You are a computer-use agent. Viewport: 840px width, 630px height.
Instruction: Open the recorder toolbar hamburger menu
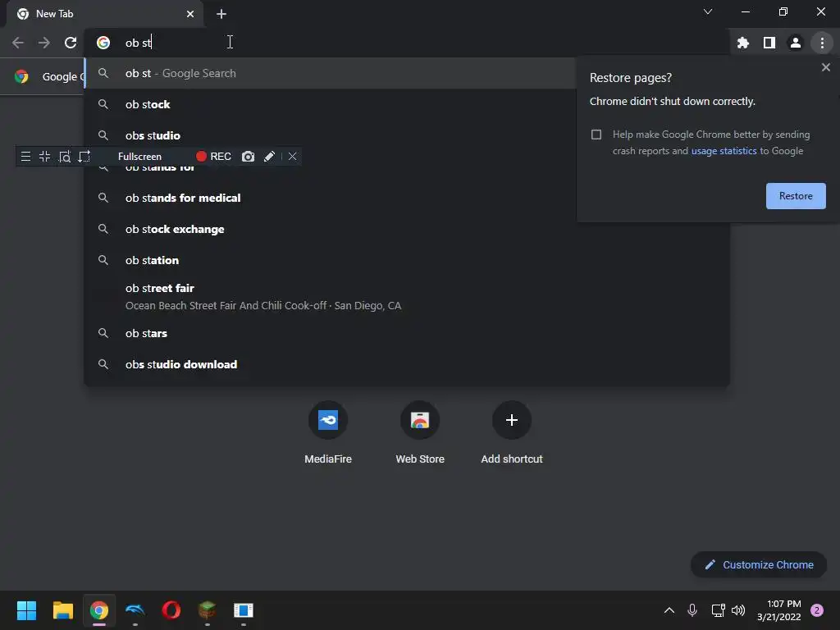coord(25,157)
